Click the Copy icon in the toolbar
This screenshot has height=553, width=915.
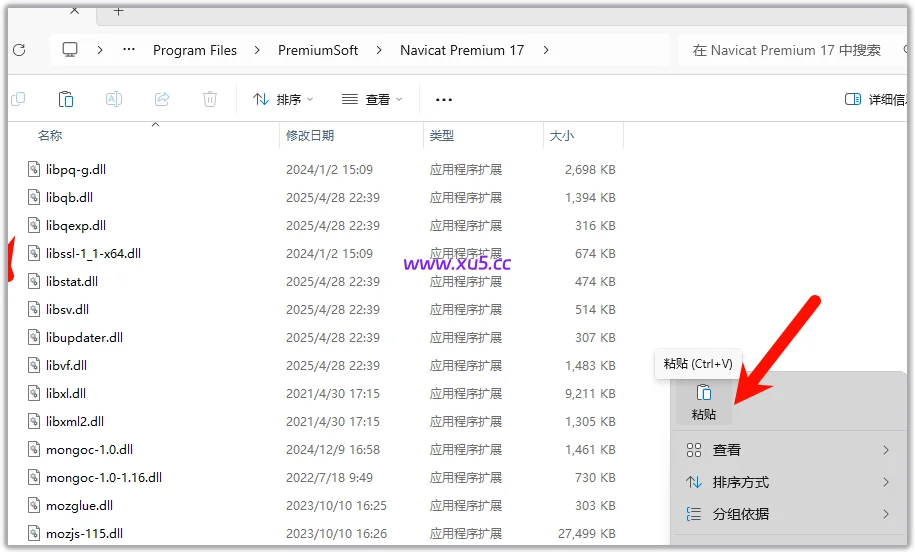18,99
